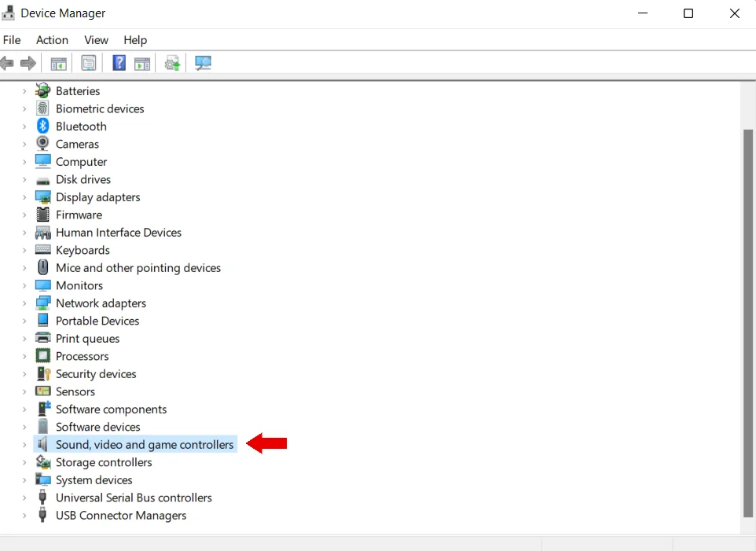Click Scan for hardware changes icon

click(204, 63)
